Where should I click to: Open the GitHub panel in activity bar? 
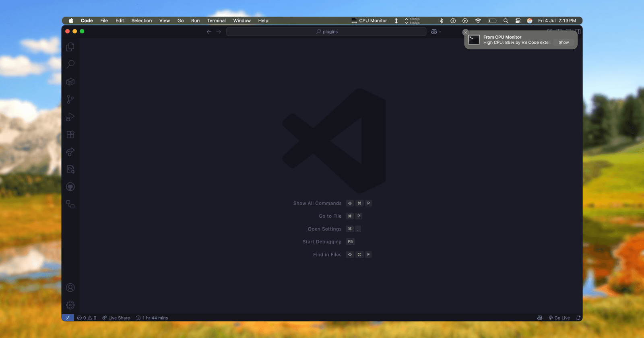[x=70, y=187]
